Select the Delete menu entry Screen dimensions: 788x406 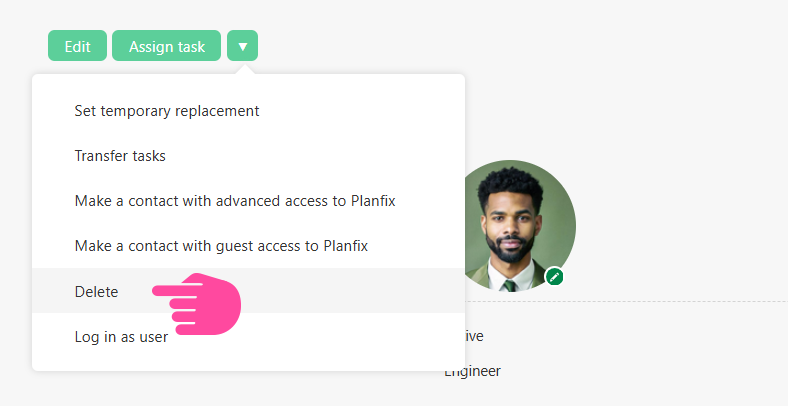click(x=96, y=291)
